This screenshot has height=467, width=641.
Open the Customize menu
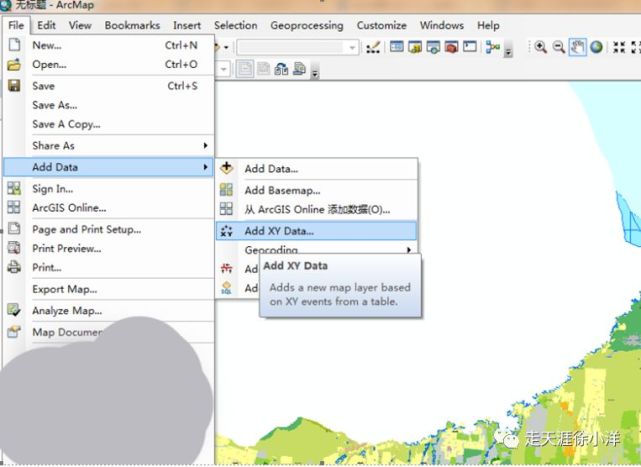coord(381,25)
